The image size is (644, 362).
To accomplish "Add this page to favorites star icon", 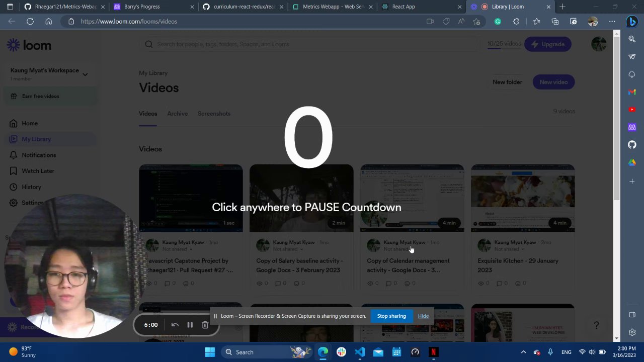I will click(x=476, y=22).
